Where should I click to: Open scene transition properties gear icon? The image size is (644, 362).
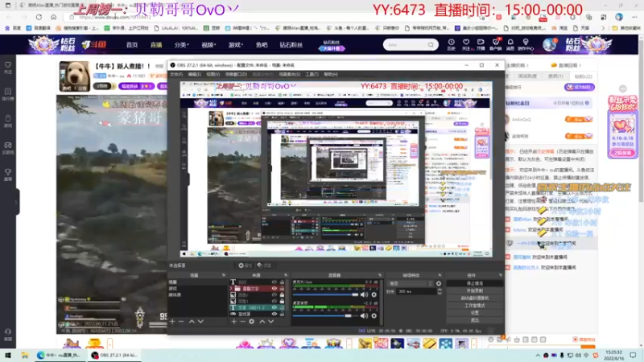pyautogui.click(x=439, y=284)
